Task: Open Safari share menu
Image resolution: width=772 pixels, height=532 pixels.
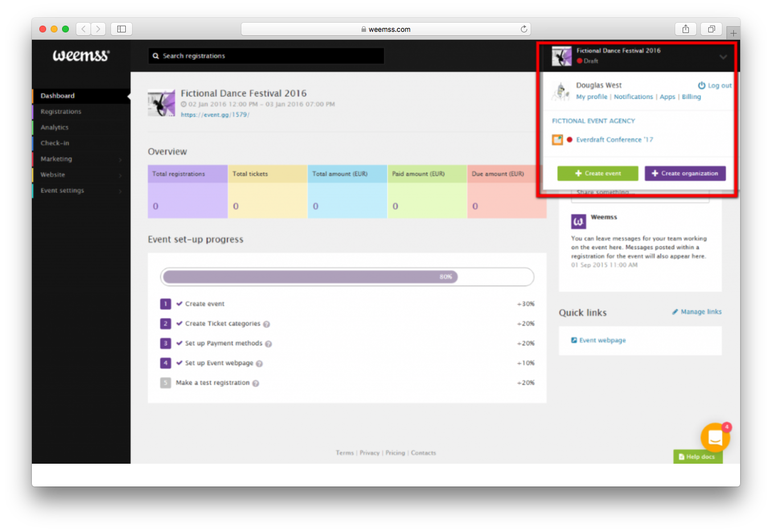Action: pos(685,29)
